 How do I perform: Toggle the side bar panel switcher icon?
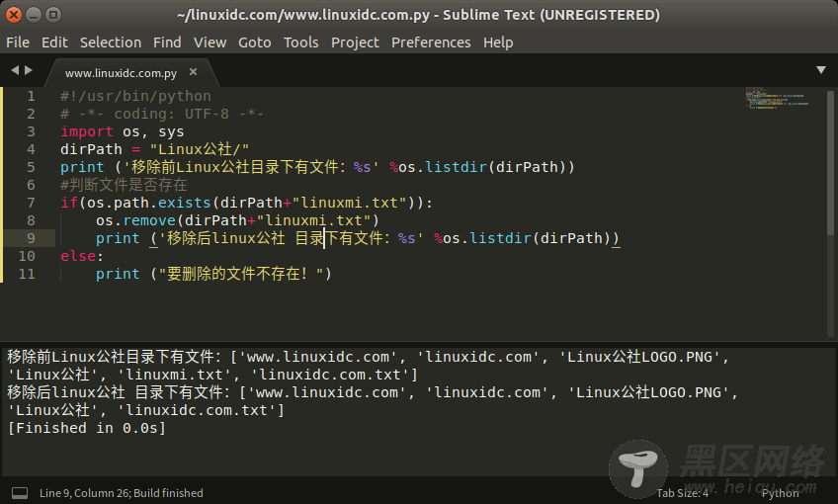pos(20,493)
